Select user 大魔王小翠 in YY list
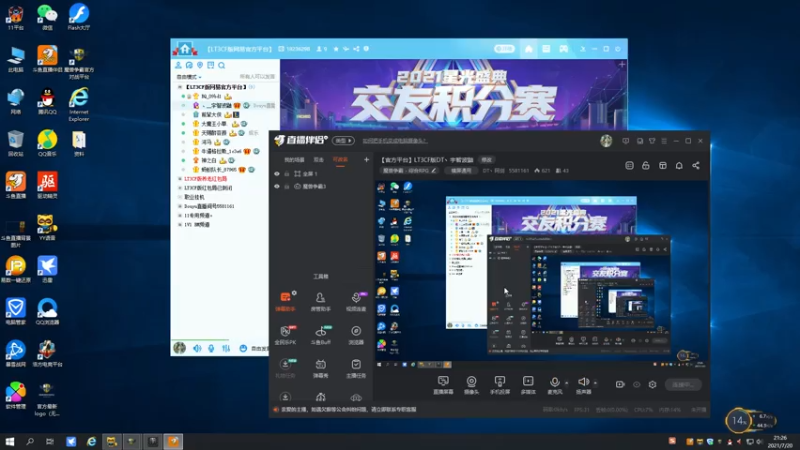Screen dimensions: 800x450 point(214,123)
